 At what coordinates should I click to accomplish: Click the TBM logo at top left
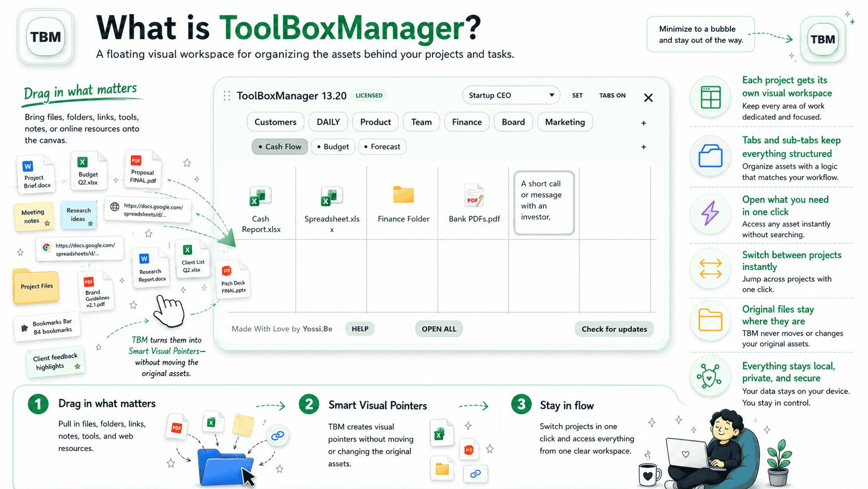(x=46, y=37)
